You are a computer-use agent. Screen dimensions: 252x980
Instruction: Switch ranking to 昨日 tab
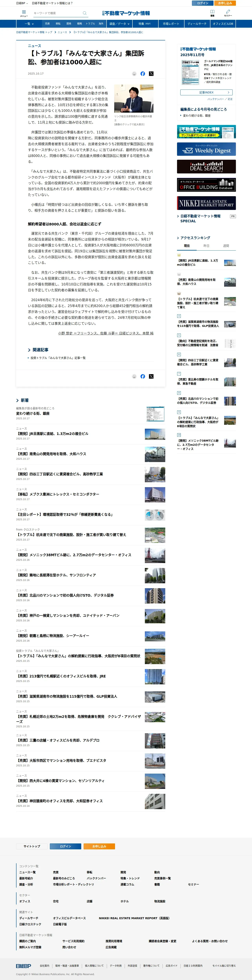(x=206, y=246)
